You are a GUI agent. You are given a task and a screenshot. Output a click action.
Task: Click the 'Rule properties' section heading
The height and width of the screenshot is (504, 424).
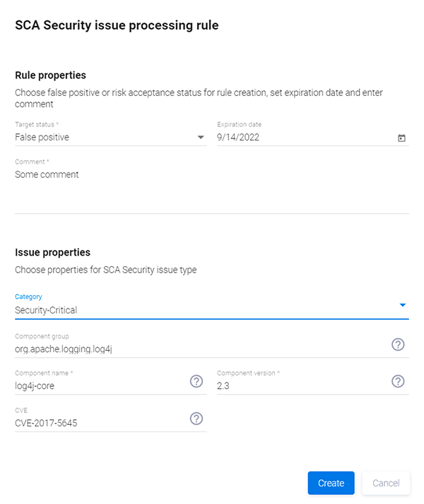[x=50, y=75]
